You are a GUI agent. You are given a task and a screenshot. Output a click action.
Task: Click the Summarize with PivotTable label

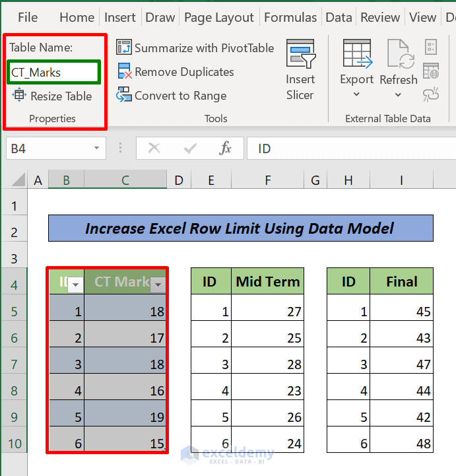[x=204, y=48]
